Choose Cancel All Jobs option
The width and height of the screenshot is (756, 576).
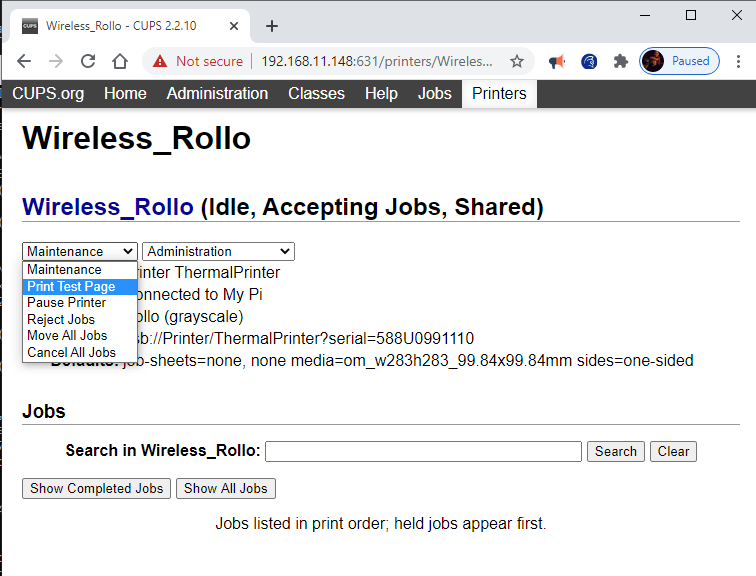click(80, 352)
